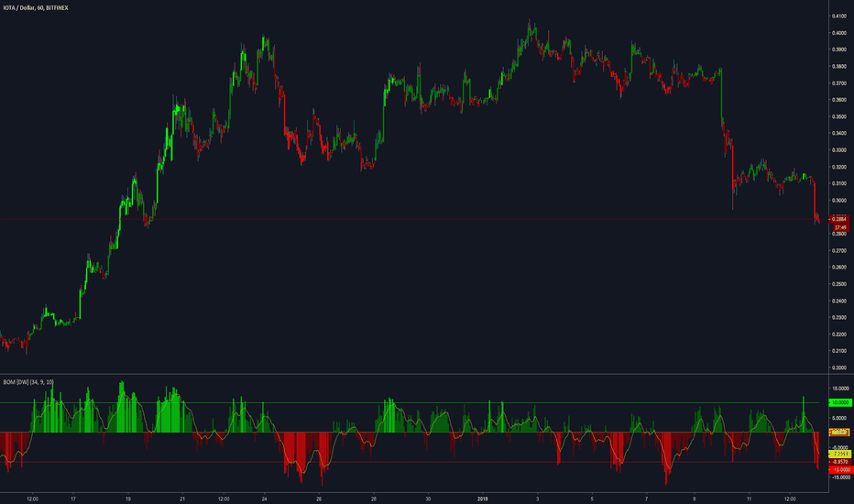Click the 17:49 candle countdown label
Viewport: 854px width, 504px height.
tap(840, 227)
